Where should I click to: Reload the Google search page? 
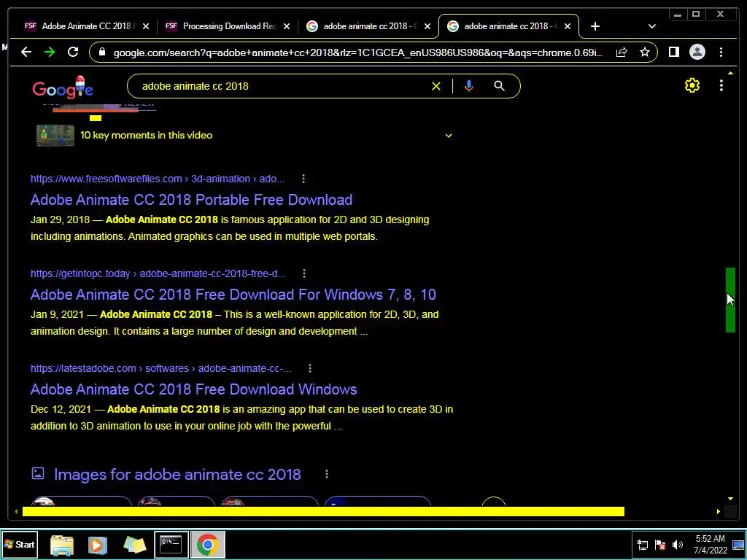(73, 52)
